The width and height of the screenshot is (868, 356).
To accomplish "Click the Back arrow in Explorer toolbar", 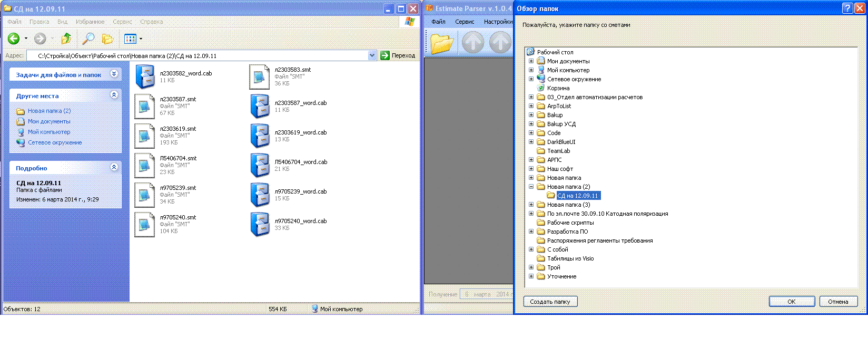I will pyautogui.click(x=14, y=39).
